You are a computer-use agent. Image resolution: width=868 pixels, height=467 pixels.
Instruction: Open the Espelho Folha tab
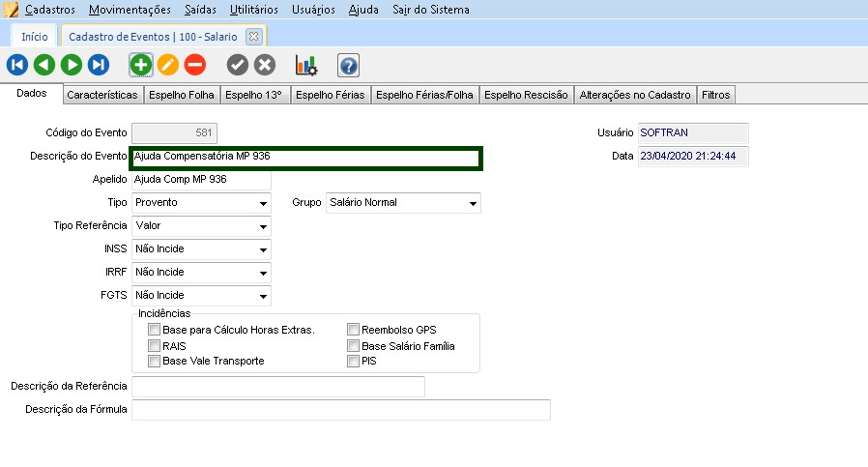(x=182, y=95)
